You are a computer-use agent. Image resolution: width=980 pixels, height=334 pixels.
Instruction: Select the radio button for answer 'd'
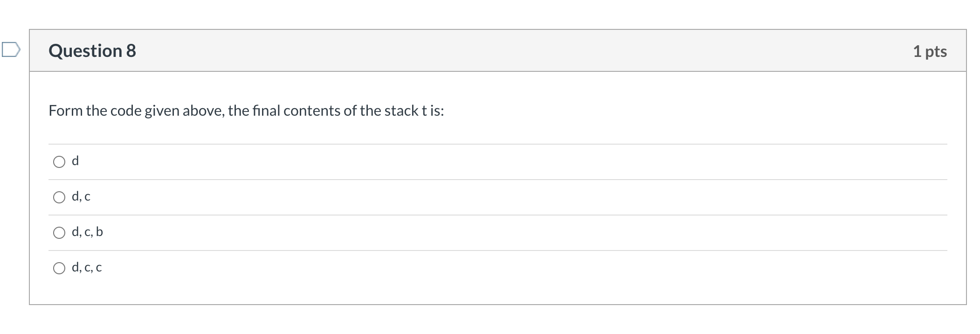(59, 161)
